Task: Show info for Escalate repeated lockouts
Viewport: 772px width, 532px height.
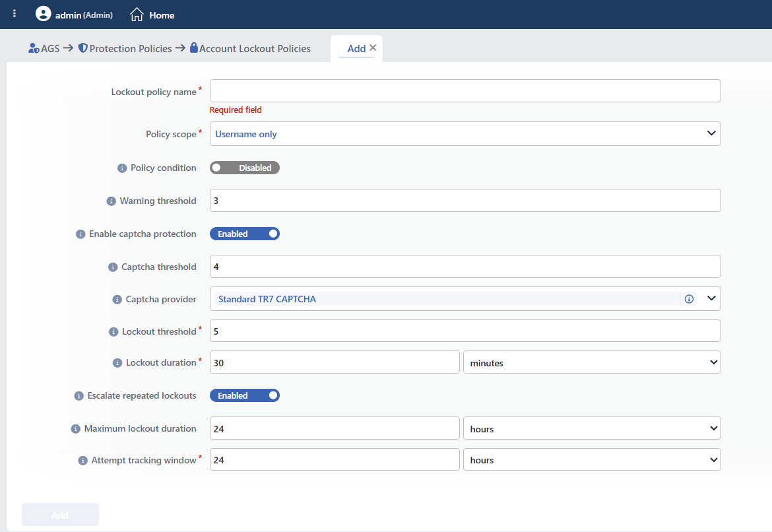Action: tap(79, 396)
